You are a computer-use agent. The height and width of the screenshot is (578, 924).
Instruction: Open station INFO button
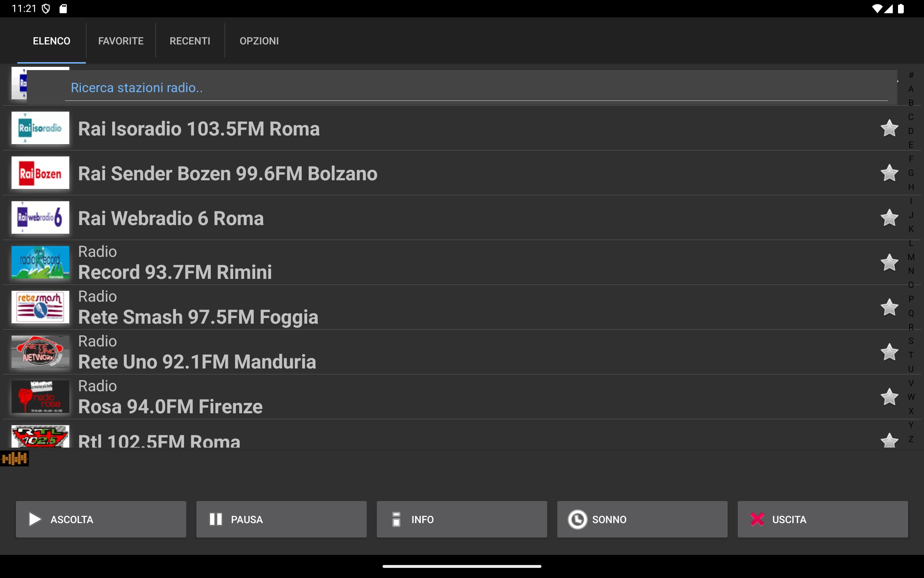[x=462, y=519]
